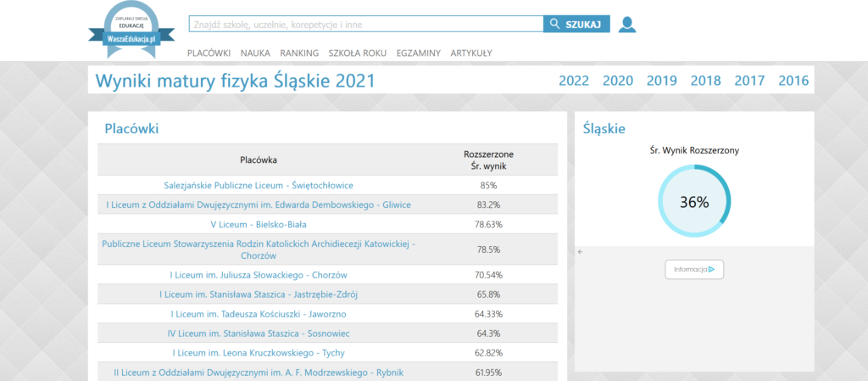Select the EGZAMINY menu item
The height and width of the screenshot is (381, 868).
point(418,53)
